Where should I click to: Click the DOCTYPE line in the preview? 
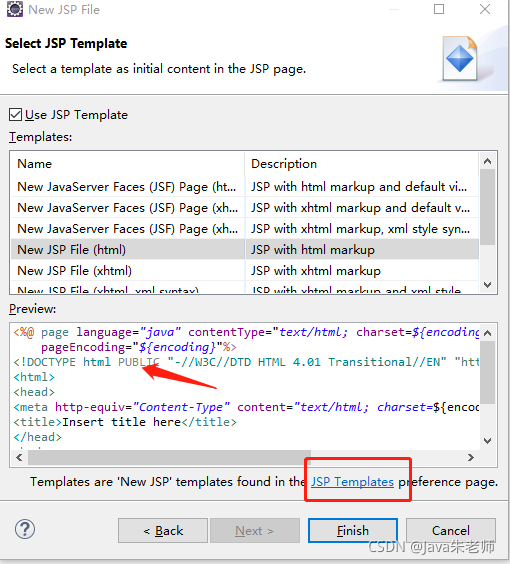pyautogui.click(x=246, y=362)
